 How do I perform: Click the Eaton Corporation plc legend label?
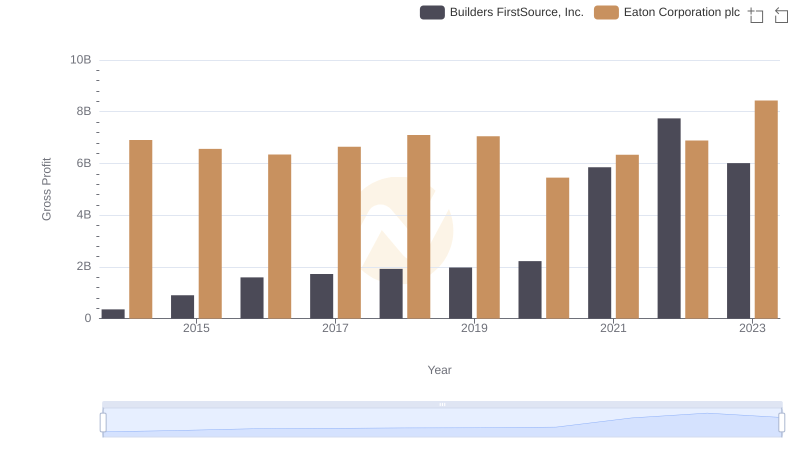pos(682,12)
